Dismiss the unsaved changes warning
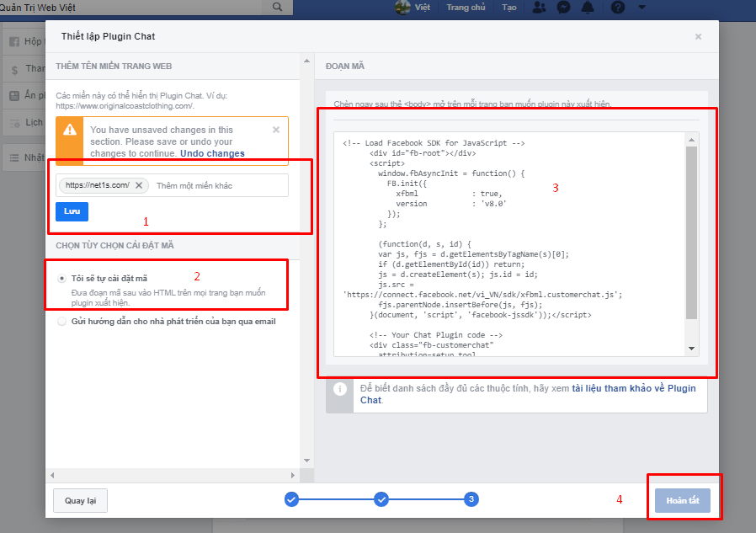This screenshot has width=756, height=533. (276, 130)
